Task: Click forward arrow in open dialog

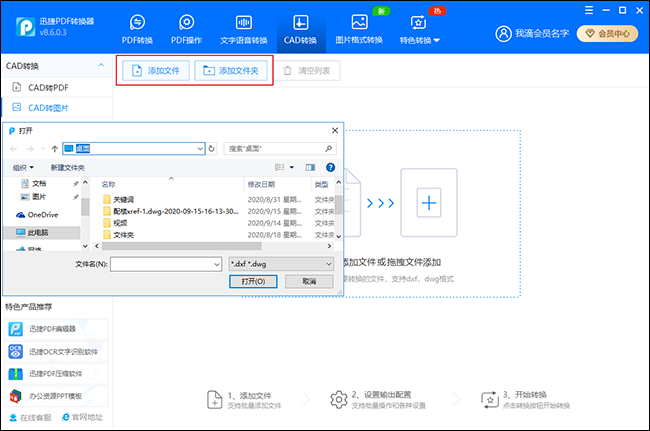Action: coord(30,148)
